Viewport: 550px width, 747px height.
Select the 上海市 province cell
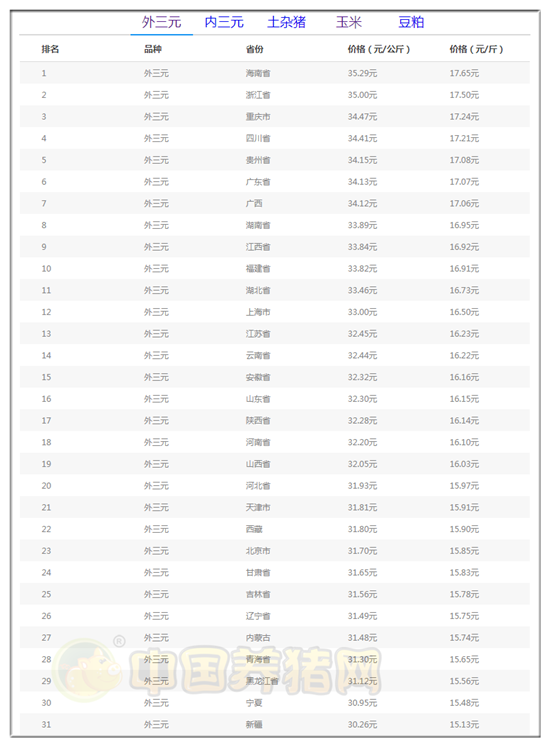(258, 312)
